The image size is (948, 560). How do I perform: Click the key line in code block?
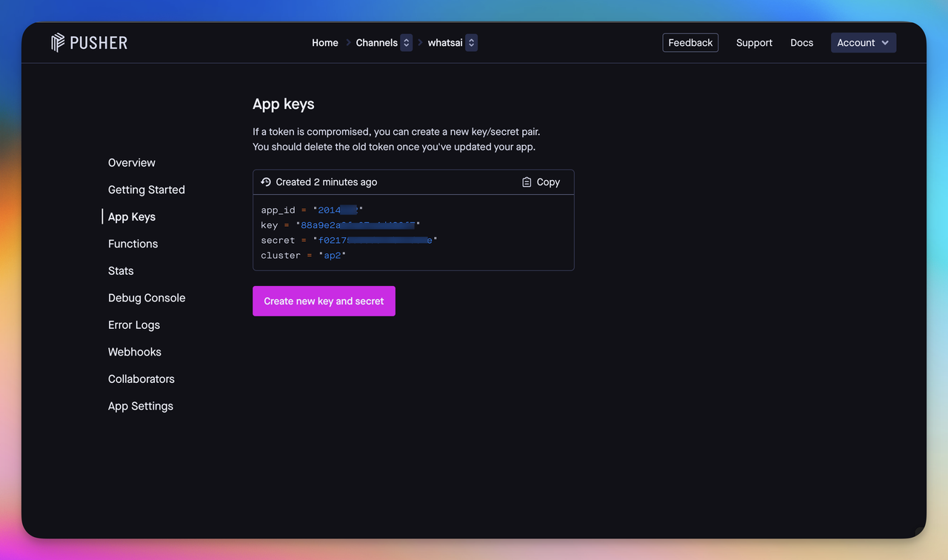point(341,225)
